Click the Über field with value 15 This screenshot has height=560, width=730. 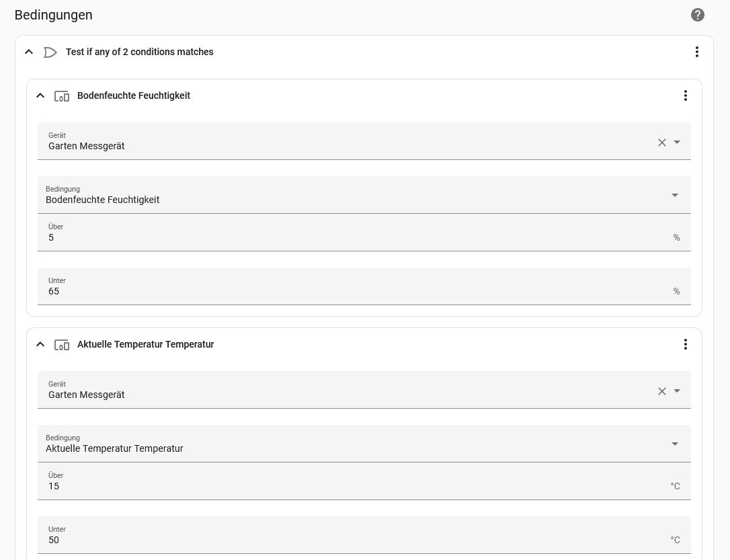[356, 486]
